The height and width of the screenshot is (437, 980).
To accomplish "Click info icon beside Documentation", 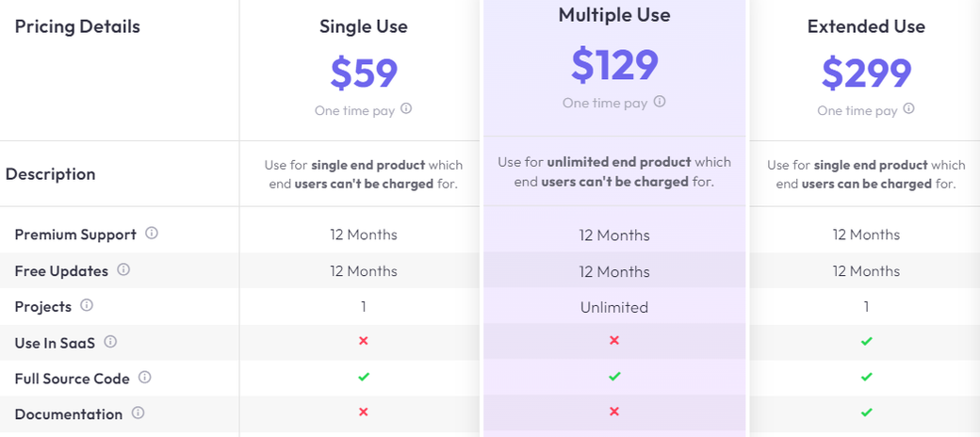I will point(139,413).
